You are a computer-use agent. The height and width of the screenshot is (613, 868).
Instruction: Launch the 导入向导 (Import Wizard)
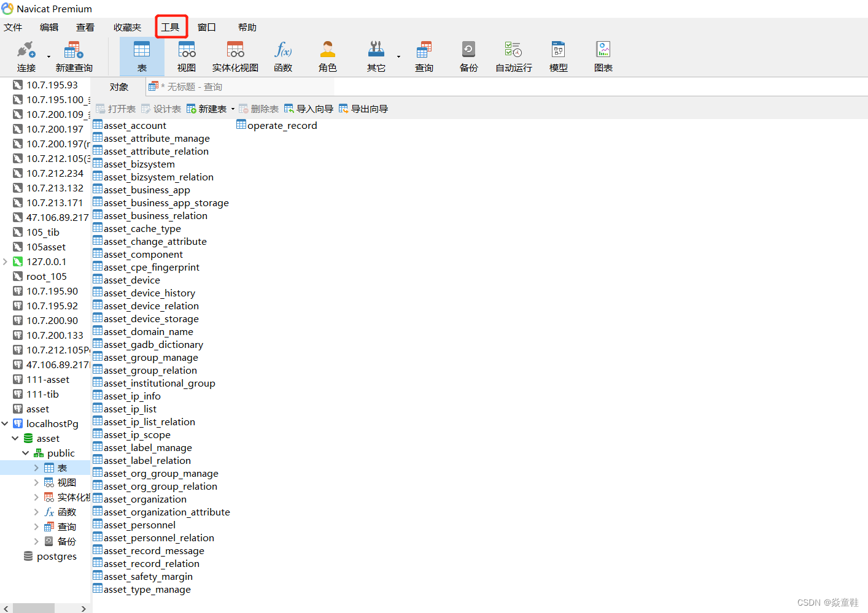(x=309, y=109)
